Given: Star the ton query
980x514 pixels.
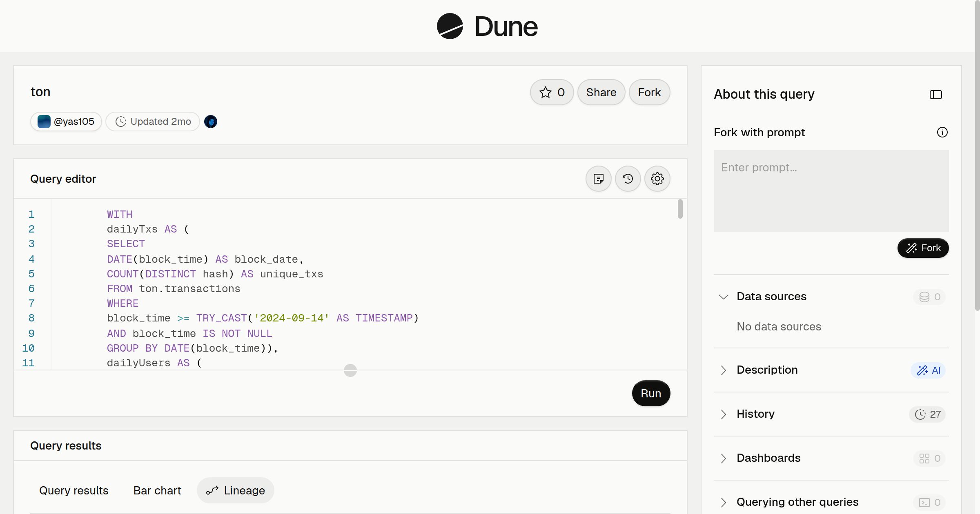Looking at the screenshot, I should (552, 92).
